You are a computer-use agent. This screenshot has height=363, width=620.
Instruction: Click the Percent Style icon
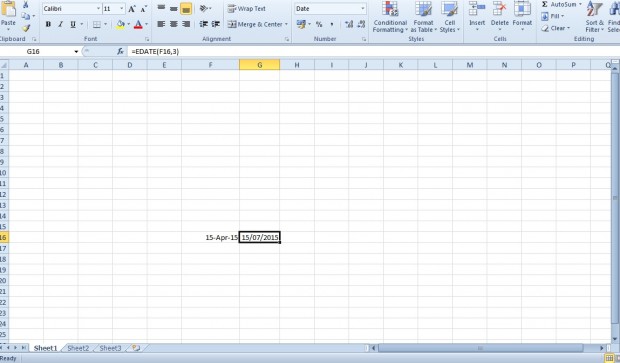[x=319, y=25]
